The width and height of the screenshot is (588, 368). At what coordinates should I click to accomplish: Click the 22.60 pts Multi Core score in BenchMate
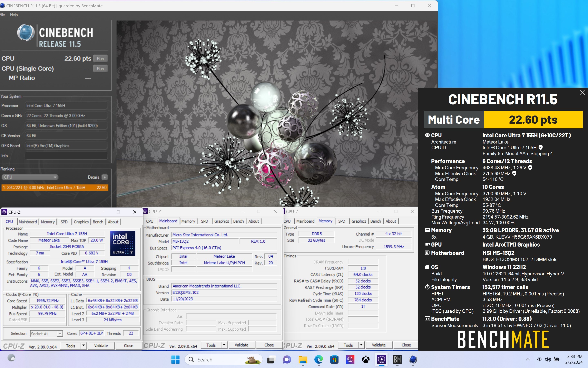(x=533, y=120)
